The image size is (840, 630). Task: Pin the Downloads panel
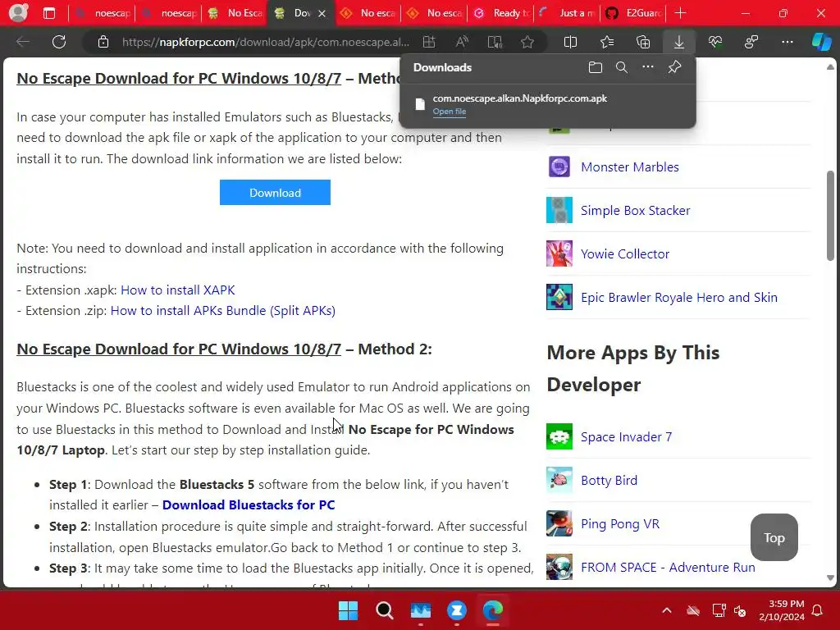pyautogui.click(x=674, y=67)
